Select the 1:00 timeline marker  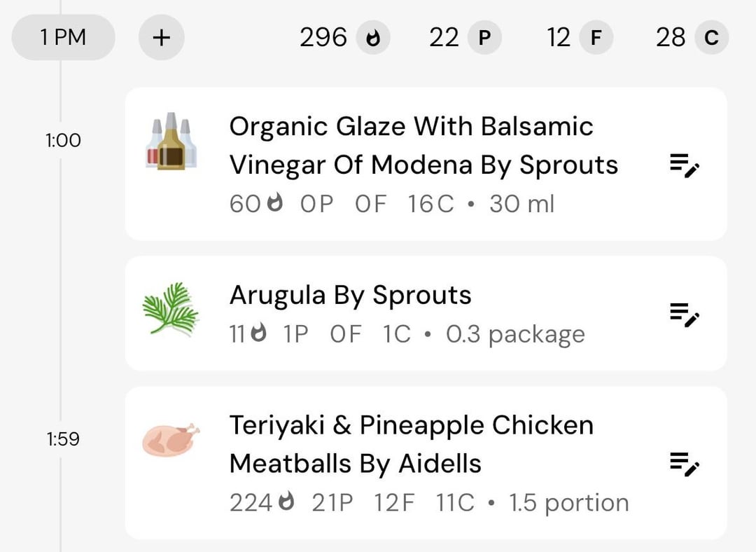(63, 140)
